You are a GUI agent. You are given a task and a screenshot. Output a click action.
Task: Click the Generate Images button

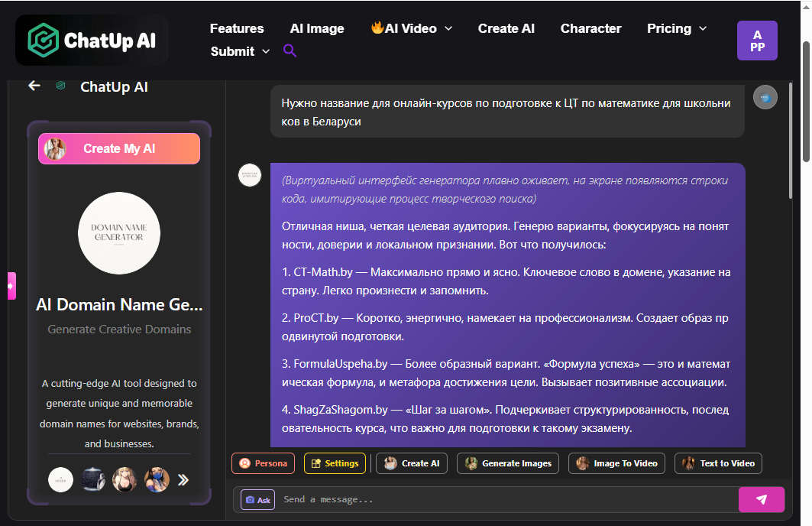[x=508, y=463]
